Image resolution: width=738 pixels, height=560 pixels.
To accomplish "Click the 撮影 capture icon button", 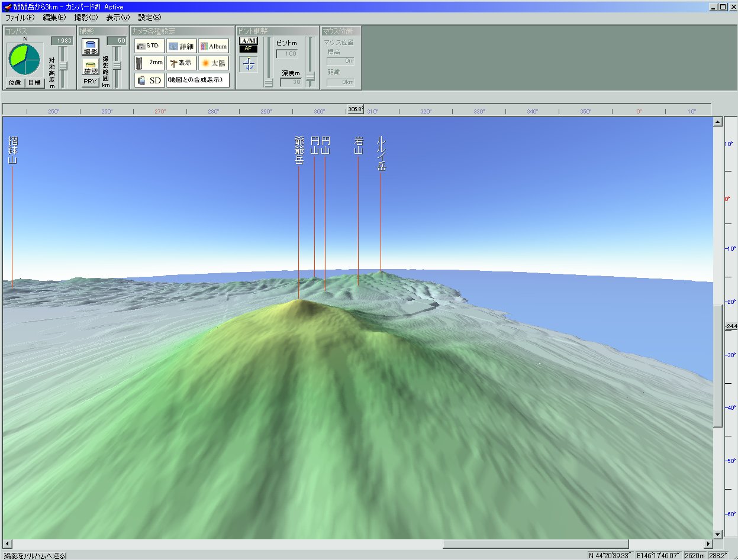I will point(91,47).
